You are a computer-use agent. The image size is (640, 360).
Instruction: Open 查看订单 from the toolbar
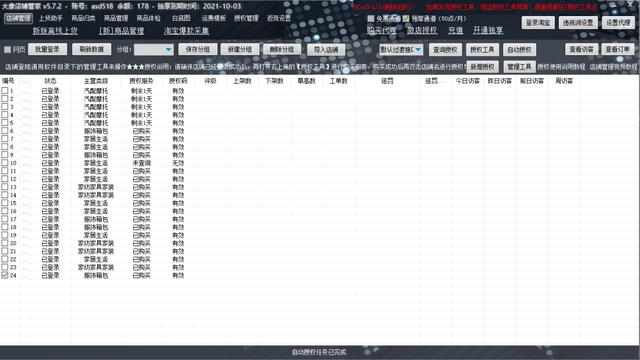[618, 49]
